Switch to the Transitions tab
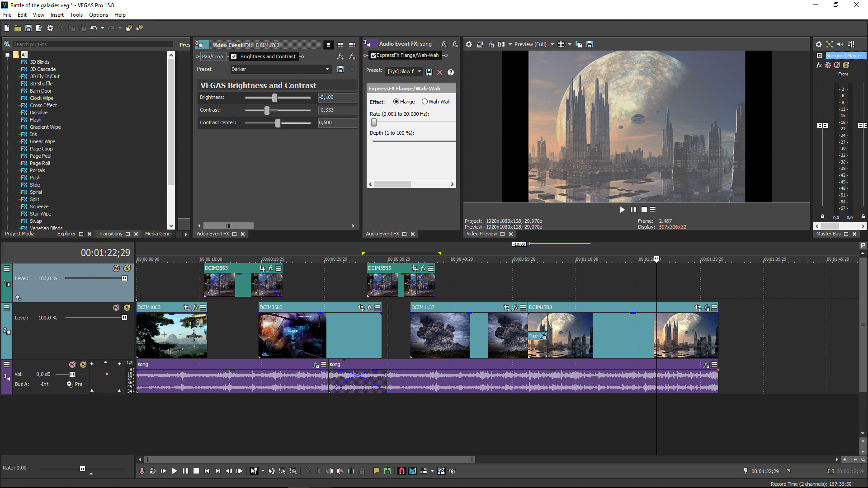The image size is (868, 488). 110,234
